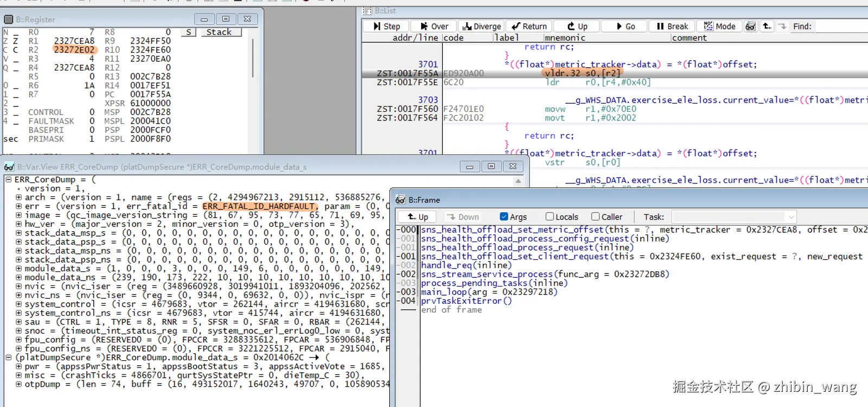868x407 pixels.
Task: Click the Up button in B::List toolbar
Action: (x=577, y=26)
